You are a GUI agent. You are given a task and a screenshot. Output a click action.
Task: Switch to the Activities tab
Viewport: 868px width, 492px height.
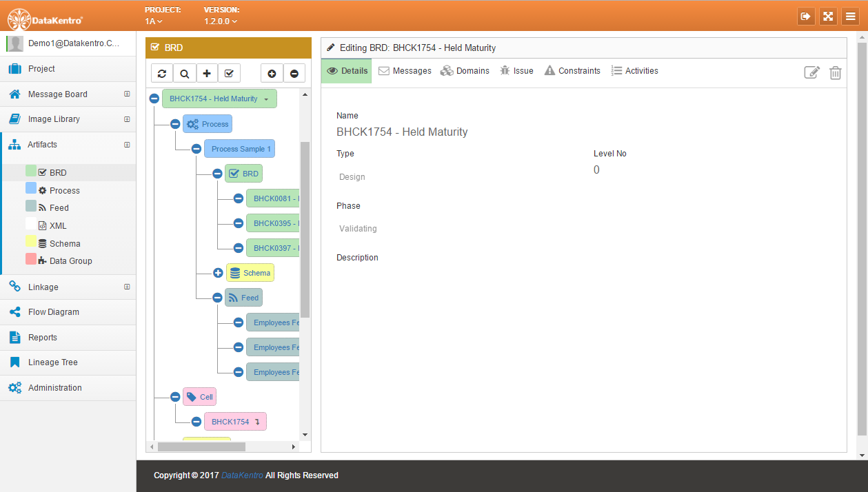click(x=635, y=71)
